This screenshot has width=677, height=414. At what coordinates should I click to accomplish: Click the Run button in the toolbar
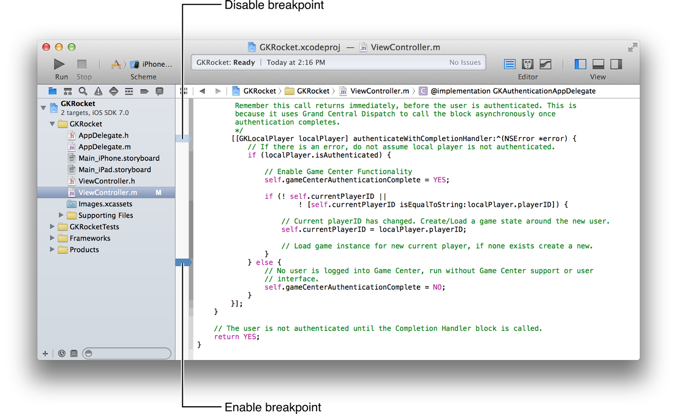tap(59, 64)
